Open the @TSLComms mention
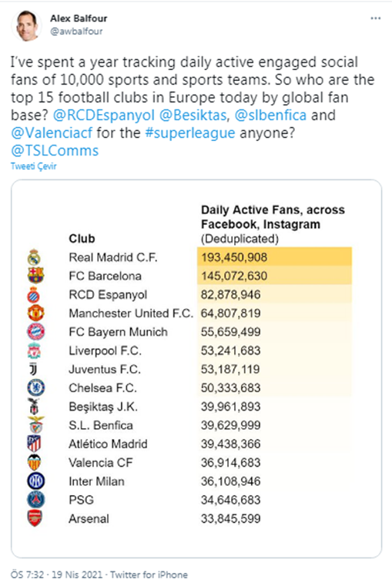This screenshot has width=392, height=583. [x=55, y=151]
